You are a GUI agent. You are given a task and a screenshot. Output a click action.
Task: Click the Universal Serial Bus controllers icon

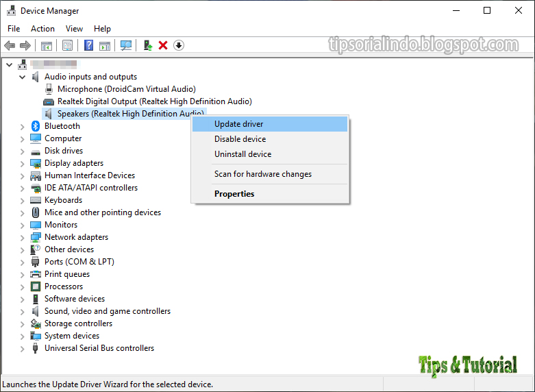point(35,348)
